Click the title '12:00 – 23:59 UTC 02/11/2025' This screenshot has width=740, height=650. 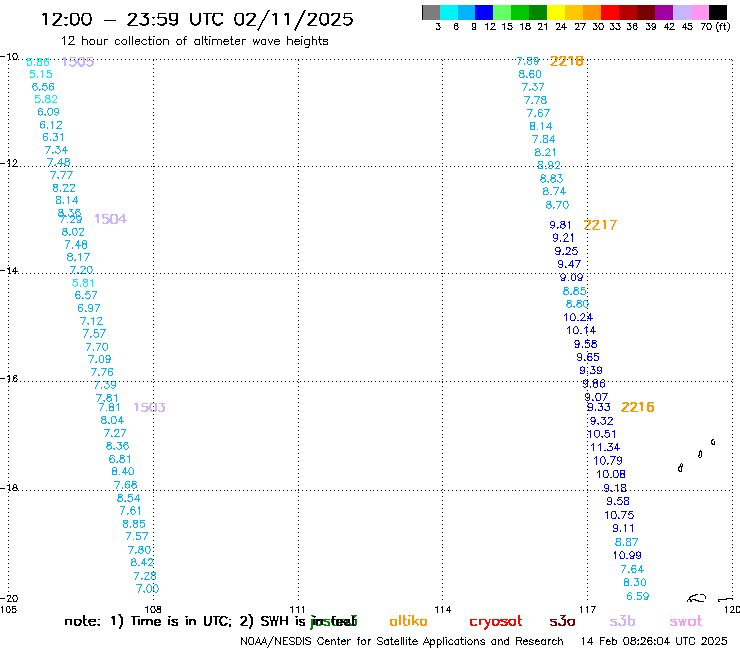tap(197, 20)
